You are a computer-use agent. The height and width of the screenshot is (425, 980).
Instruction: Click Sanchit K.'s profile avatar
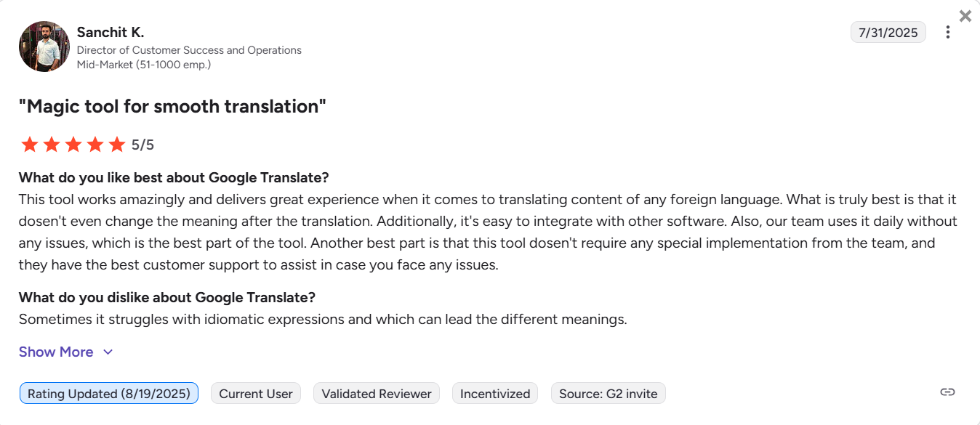[44, 46]
